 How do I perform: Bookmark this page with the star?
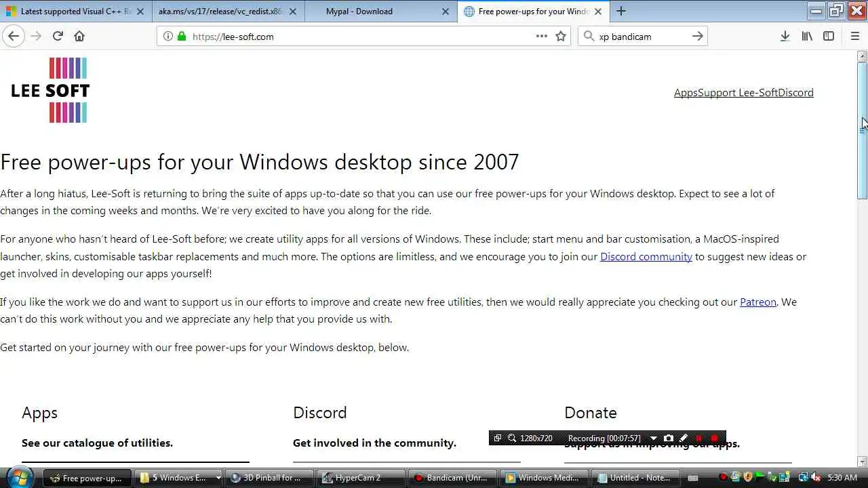(x=561, y=36)
